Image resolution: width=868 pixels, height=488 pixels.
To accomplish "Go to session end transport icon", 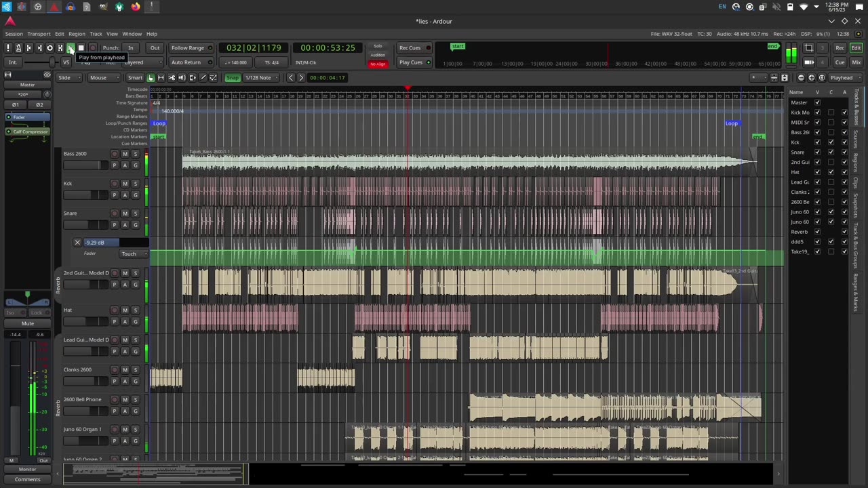I will coord(39,48).
